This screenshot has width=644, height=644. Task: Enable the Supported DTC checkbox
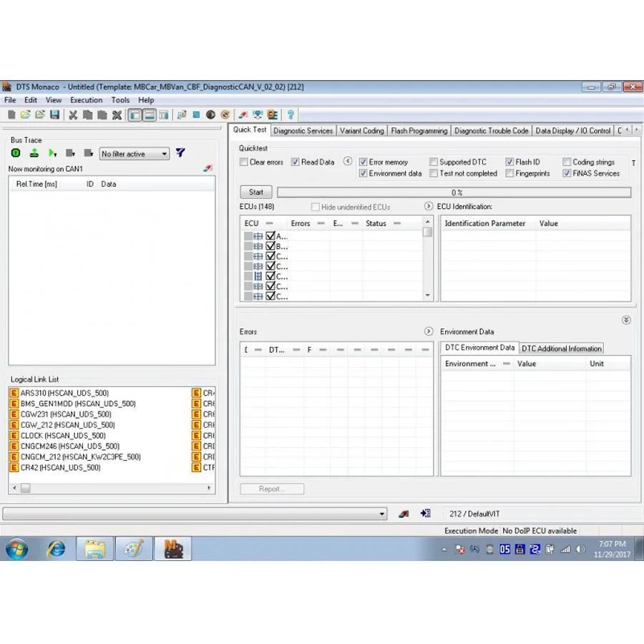[434, 162]
